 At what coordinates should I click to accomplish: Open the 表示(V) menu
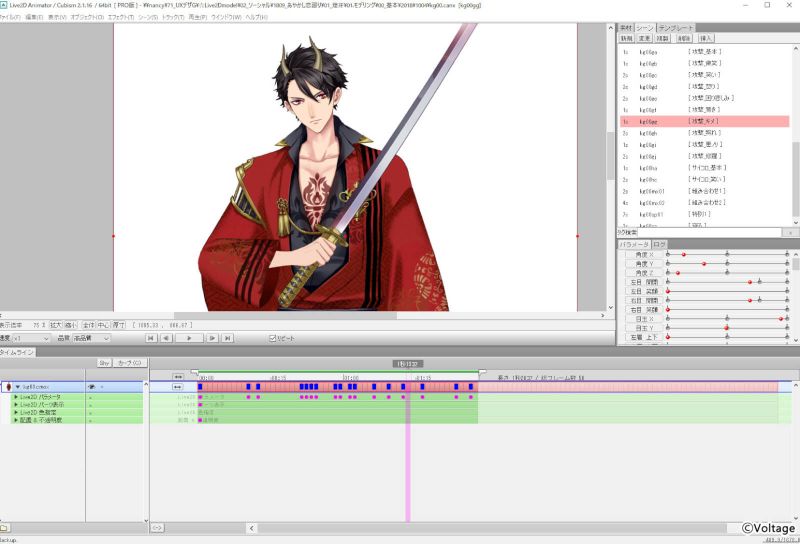pyautogui.click(x=57, y=17)
